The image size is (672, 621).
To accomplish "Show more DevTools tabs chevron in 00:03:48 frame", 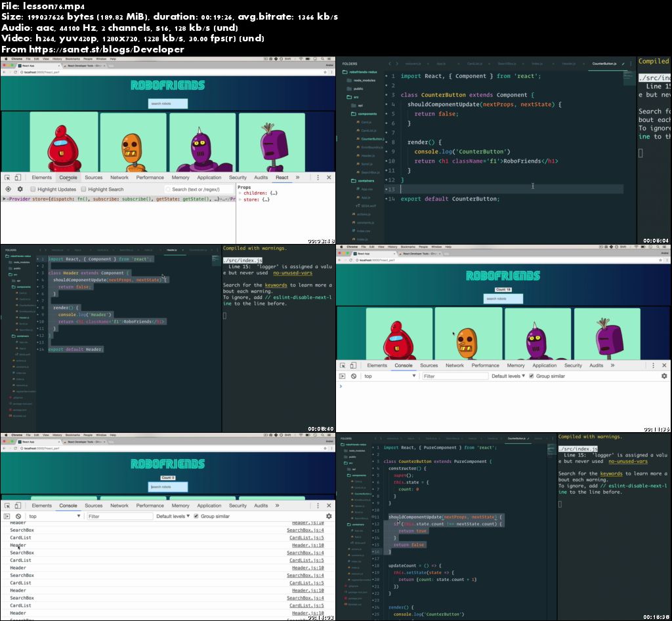I will [x=297, y=177].
